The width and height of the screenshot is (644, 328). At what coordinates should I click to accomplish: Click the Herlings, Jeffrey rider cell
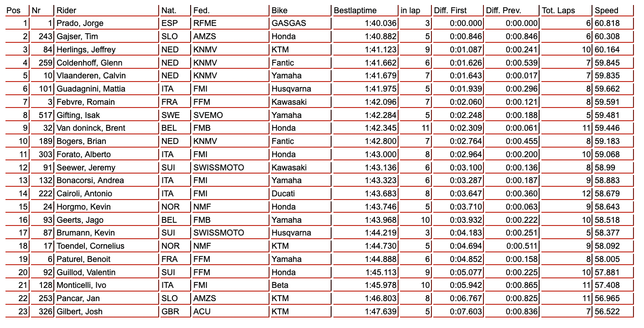[x=86, y=50]
